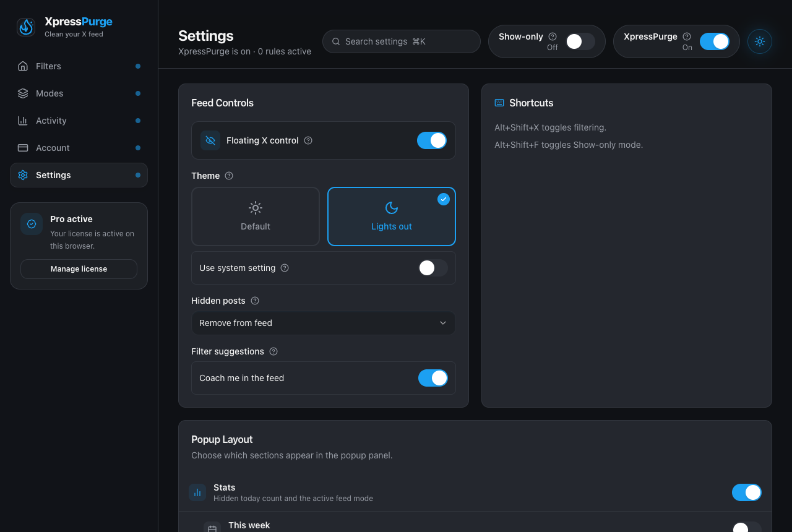Screen dimensions: 792x532
Task: Select the Default theme option
Action: pyautogui.click(x=256, y=217)
